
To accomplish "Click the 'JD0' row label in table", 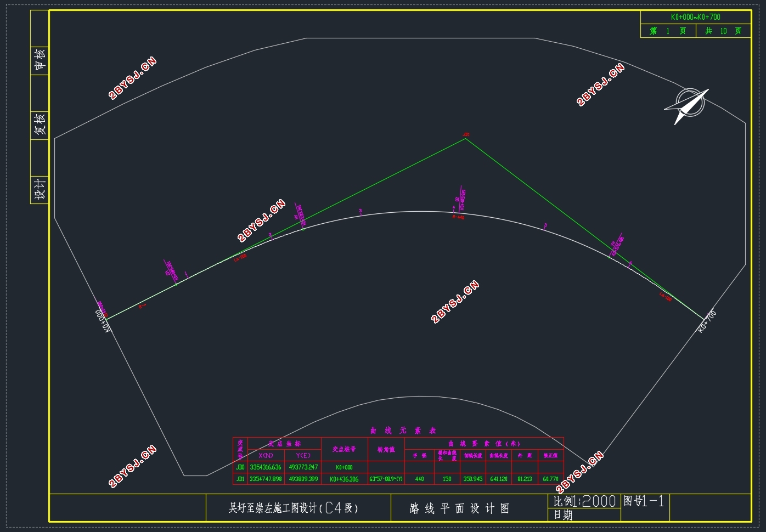I will click(x=240, y=467).
